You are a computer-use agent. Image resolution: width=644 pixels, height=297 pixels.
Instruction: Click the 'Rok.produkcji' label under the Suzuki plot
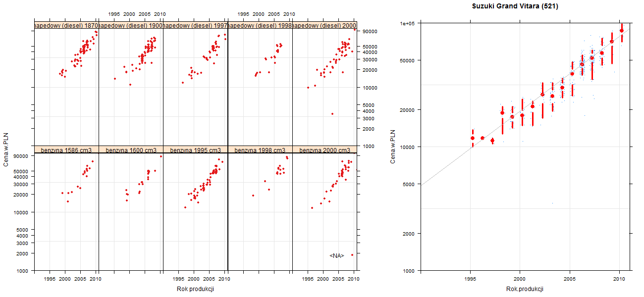(525, 289)
